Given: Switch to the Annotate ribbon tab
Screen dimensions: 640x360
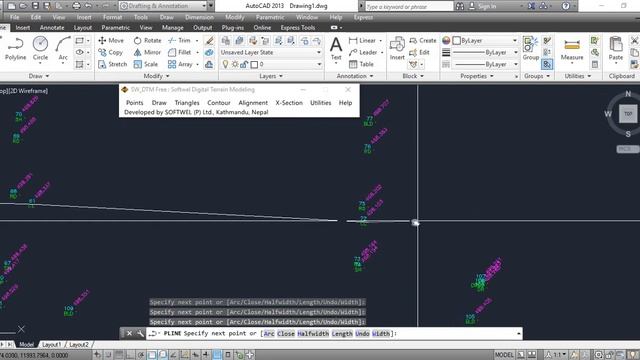Looking at the screenshot, I should pyautogui.click(x=52, y=27).
